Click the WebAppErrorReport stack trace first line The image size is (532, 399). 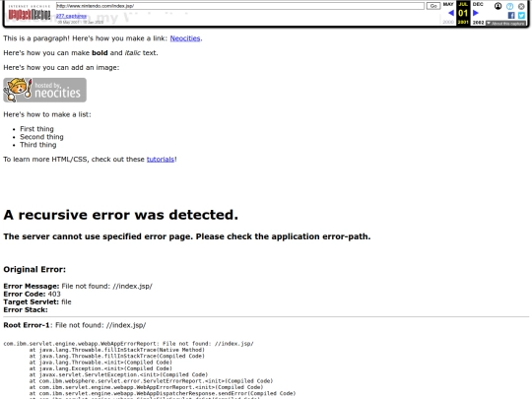pos(129,344)
